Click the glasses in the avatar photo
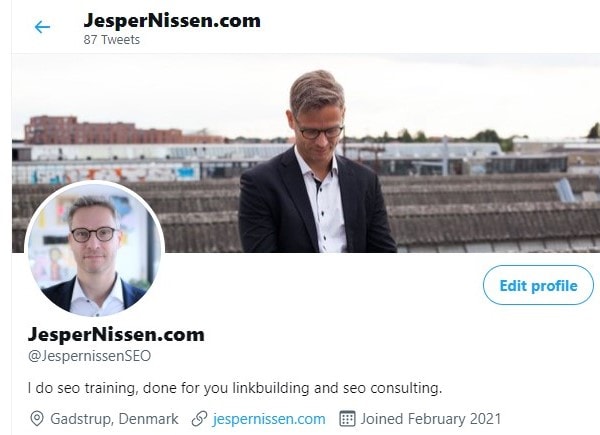Viewport: 600px width, 435px height. pyautogui.click(x=94, y=234)
